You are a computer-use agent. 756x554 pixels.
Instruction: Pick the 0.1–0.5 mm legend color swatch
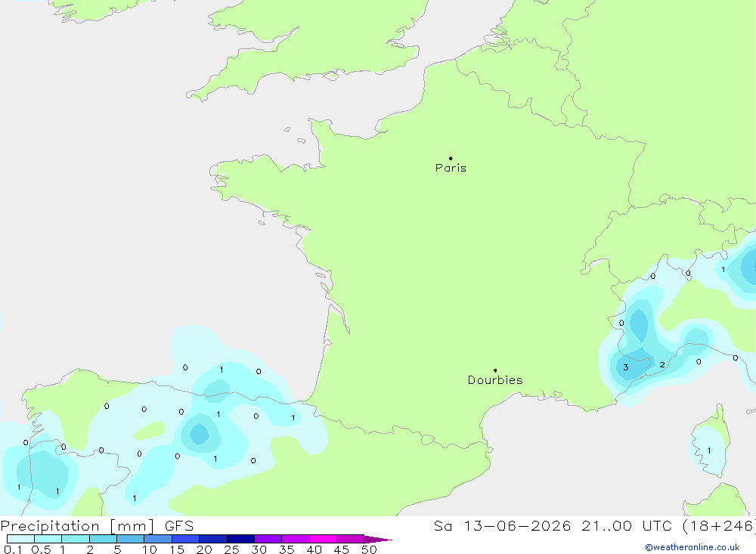[20, 539]
